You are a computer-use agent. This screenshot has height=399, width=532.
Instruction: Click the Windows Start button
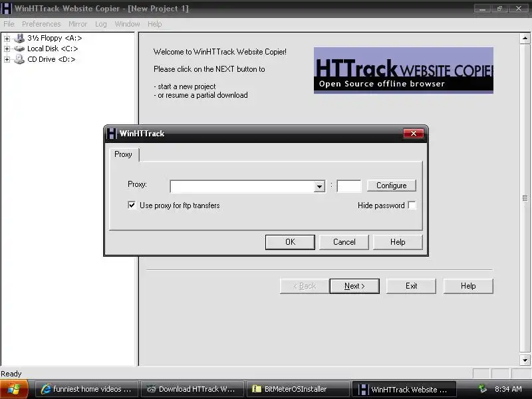(14, 389)
